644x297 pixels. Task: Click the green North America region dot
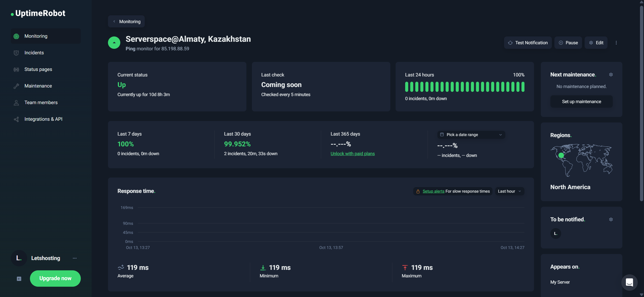click(x=561, y=155)
